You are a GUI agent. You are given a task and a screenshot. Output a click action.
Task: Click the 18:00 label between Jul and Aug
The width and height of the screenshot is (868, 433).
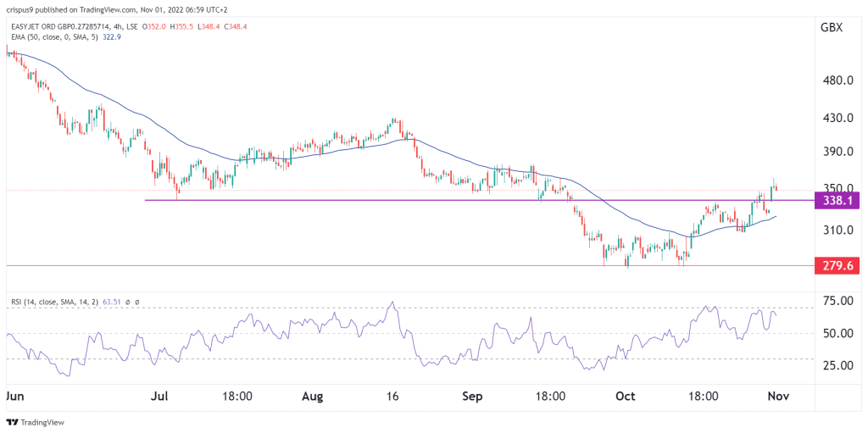238,397
